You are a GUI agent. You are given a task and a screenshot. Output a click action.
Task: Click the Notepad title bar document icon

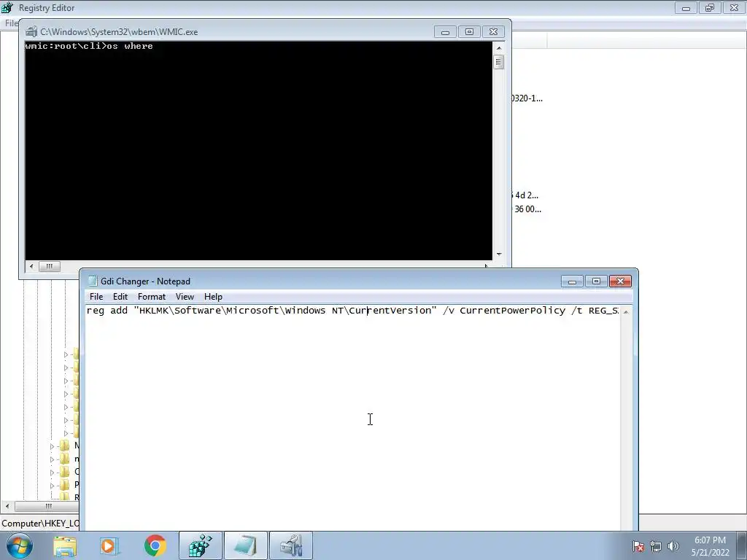(93, 281)
